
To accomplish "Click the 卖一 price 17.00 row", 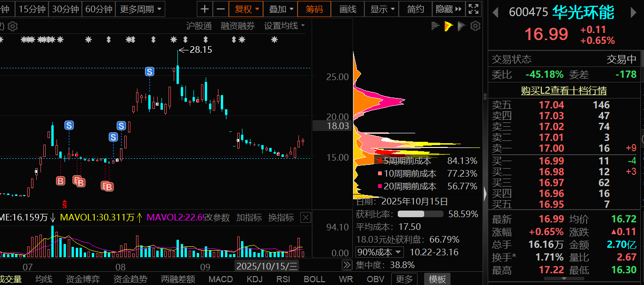I will tap(564, 148).
